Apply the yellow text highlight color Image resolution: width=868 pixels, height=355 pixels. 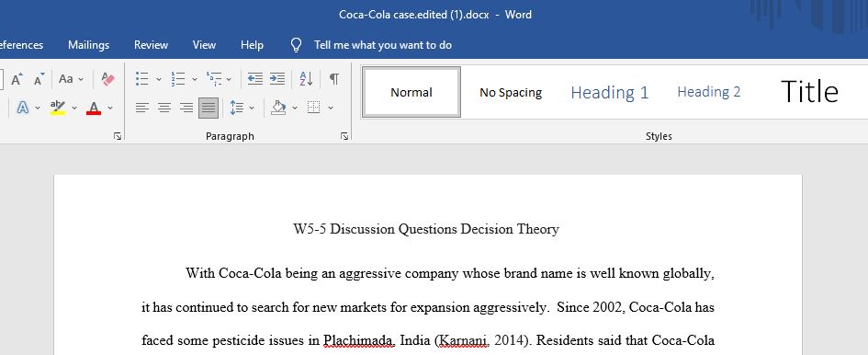click(x=58, y=108)
